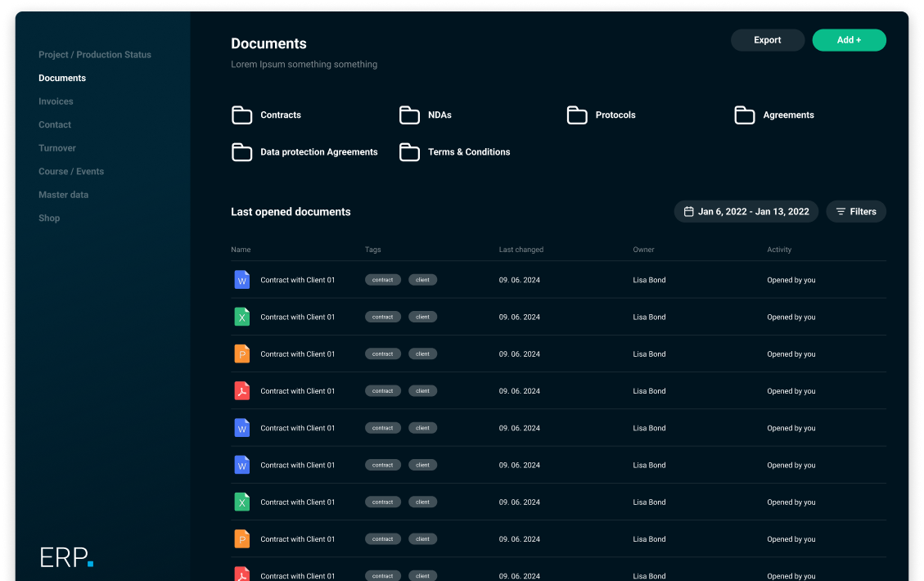Click the PDF file icon in the fourth document row
Image resolution: width=924 pixels, height=581 pixels.
pyautogui.click(x=241, y=390)
